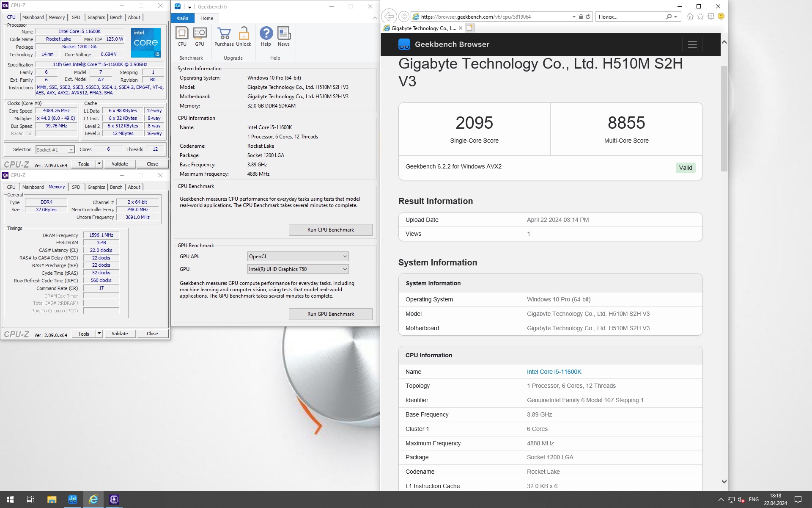The height and width of the screenshot is (508, 812).
Task: Click Validate in top CPU-Z window
Action: coord(120,164)
